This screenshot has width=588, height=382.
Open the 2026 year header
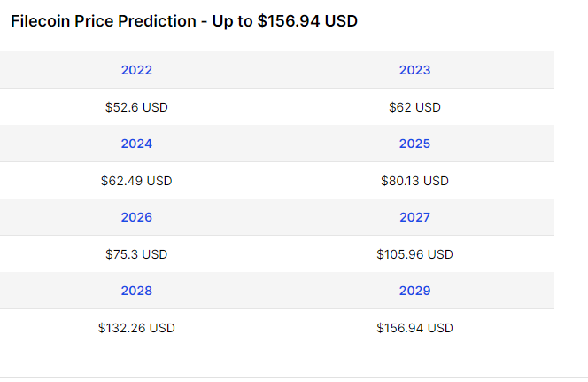click(136, 217)
